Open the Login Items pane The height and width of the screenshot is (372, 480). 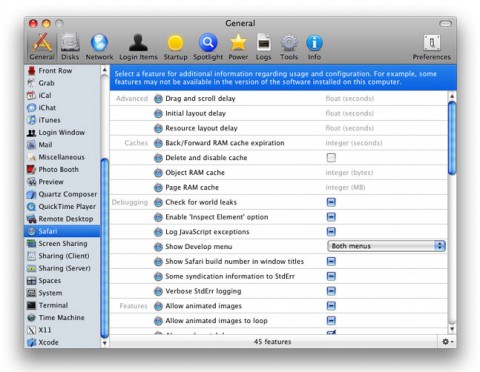pyautogui.click(x=138, y=47)
